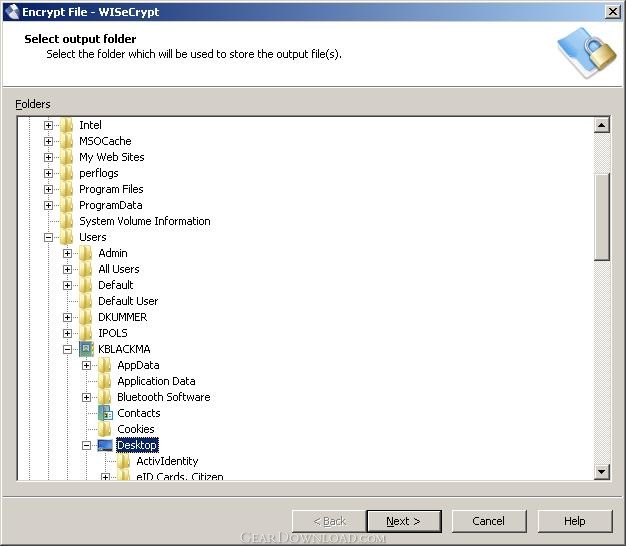Select the 'perflogs' label

(x=99, y=173)
